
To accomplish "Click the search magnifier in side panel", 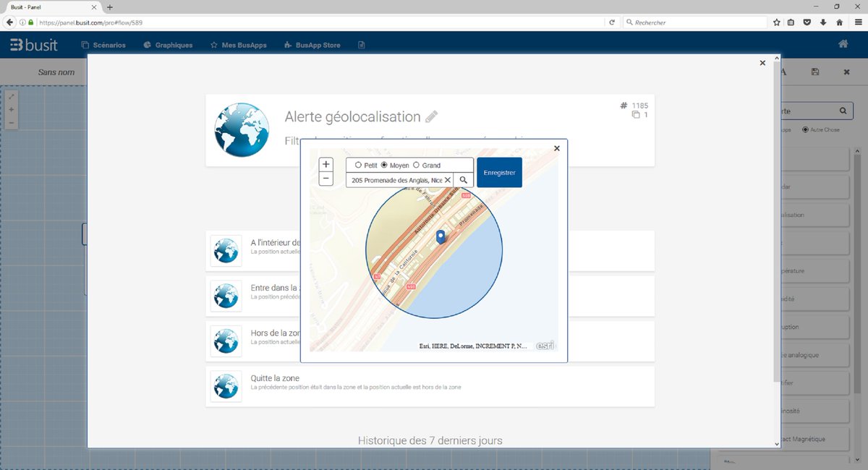I will [x=843, y=111].
